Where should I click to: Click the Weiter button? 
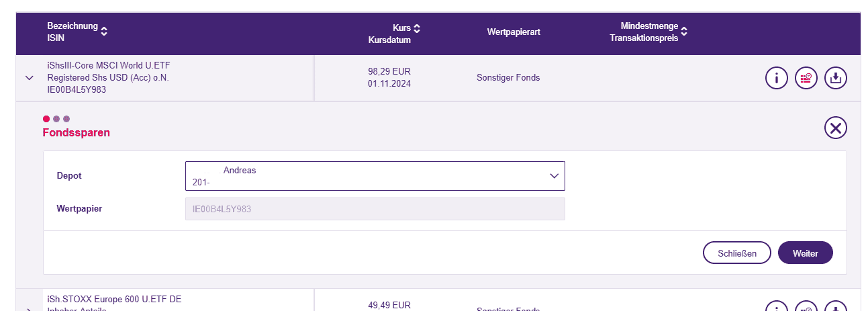tap(805, 253)
